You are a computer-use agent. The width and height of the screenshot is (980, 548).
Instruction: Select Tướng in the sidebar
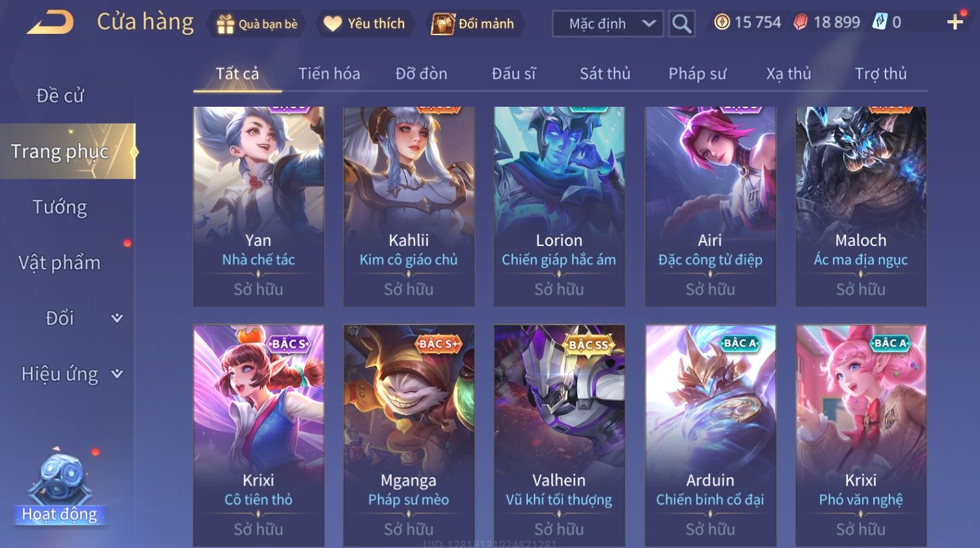click(60, 208)
